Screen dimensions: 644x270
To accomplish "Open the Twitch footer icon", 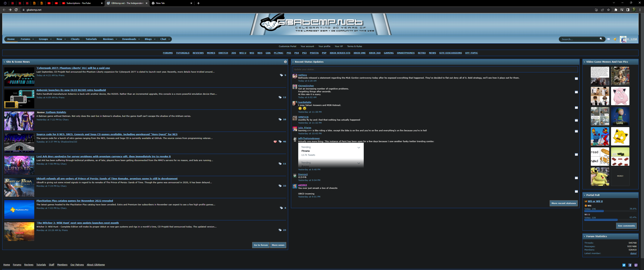I will [636, 265].
